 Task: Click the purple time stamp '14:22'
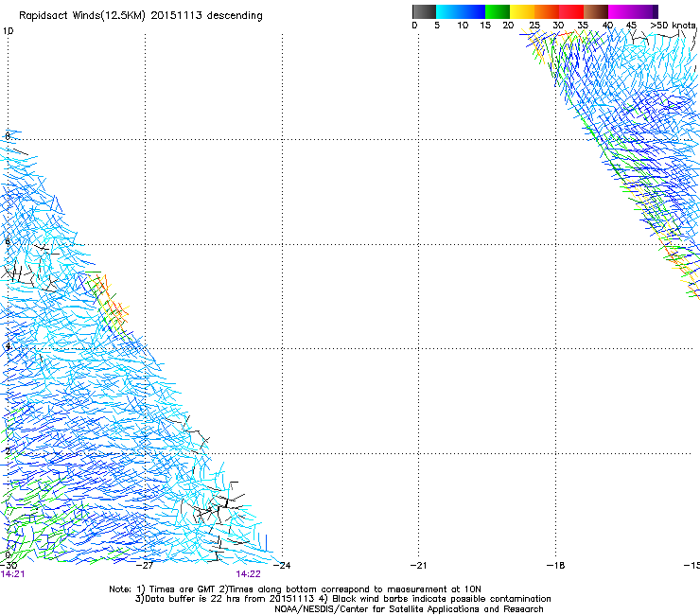[248, 574]
